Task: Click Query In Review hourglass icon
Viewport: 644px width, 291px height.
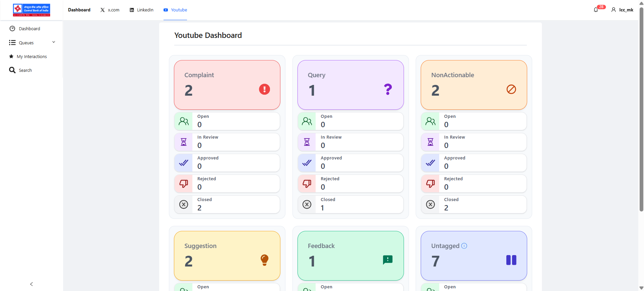Action: point(307,142)
